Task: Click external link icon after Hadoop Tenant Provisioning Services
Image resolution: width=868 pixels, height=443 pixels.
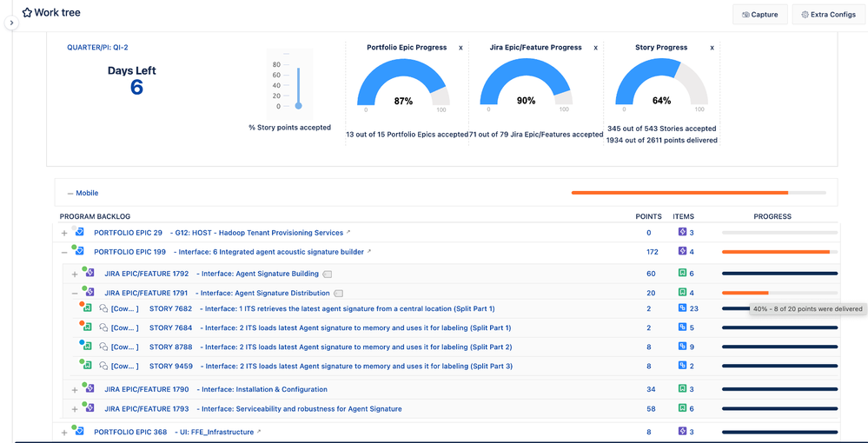Action: click(348, 232)
